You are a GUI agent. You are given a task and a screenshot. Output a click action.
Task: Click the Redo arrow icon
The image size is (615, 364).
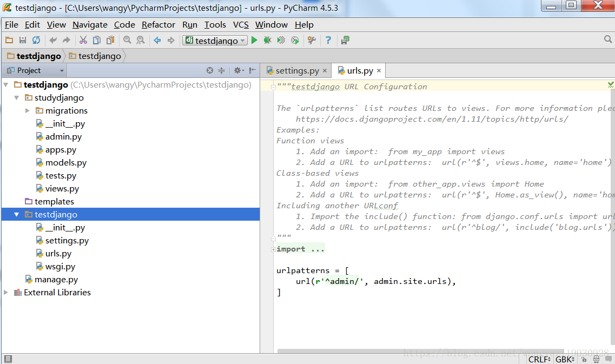[x=67, y=40]
